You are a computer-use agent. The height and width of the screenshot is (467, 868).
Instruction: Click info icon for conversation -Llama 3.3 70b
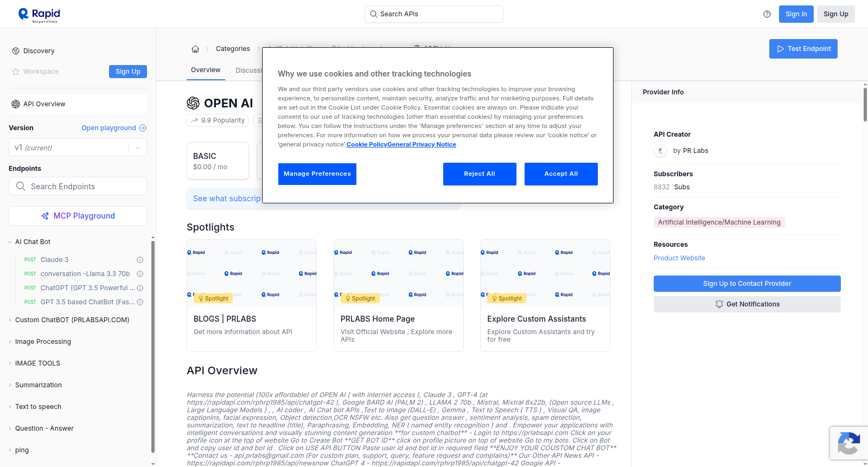pos(140,274)
